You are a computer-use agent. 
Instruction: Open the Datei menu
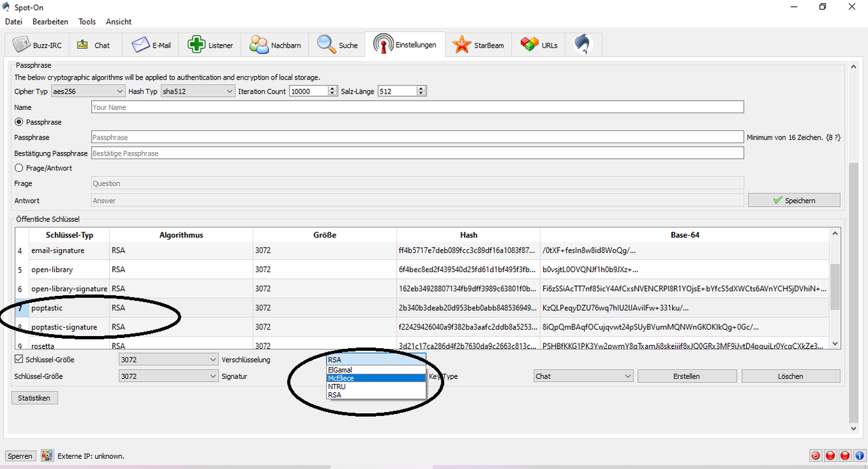click(14, 22)
